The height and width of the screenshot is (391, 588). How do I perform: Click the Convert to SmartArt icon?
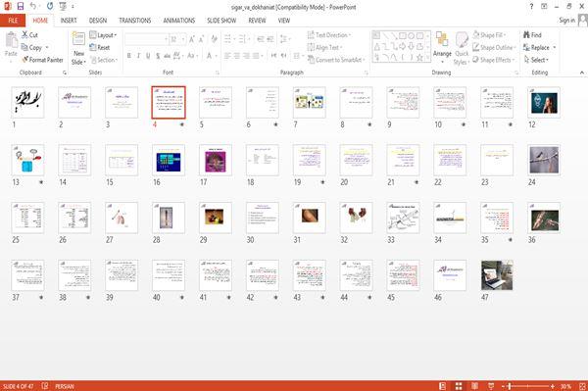pos(311,60)
